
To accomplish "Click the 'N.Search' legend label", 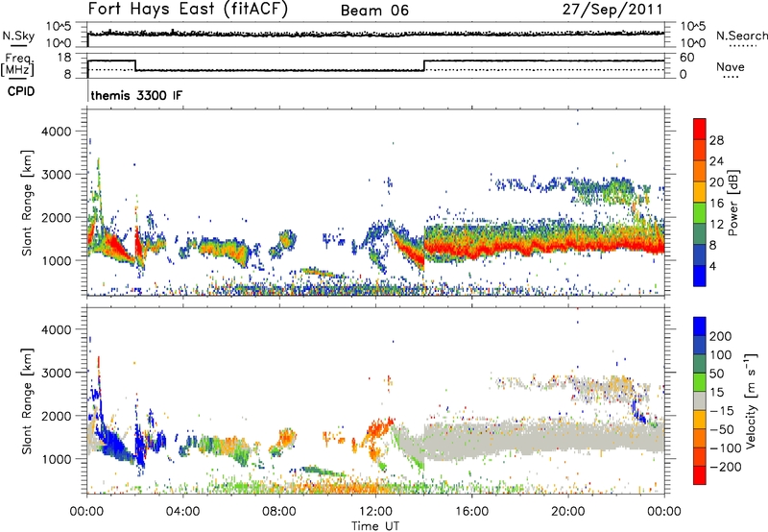I will tap(741, 36).
